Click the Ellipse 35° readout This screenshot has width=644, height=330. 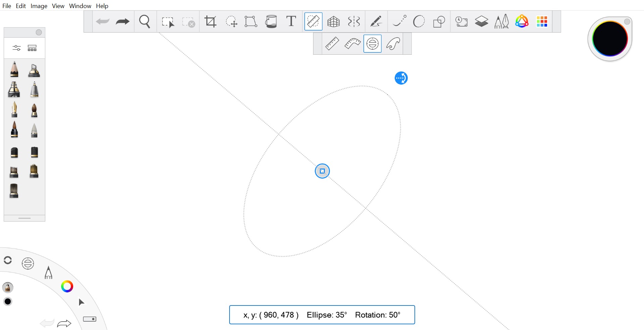(x=327, y=315)
